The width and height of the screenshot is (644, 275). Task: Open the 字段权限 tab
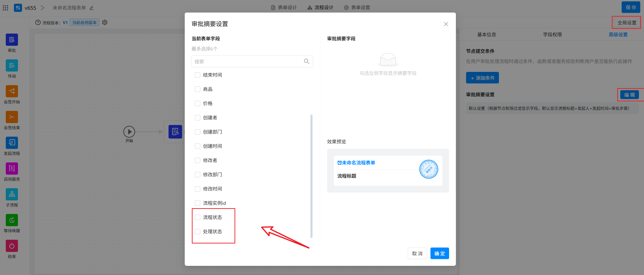(x=552, y=35)
